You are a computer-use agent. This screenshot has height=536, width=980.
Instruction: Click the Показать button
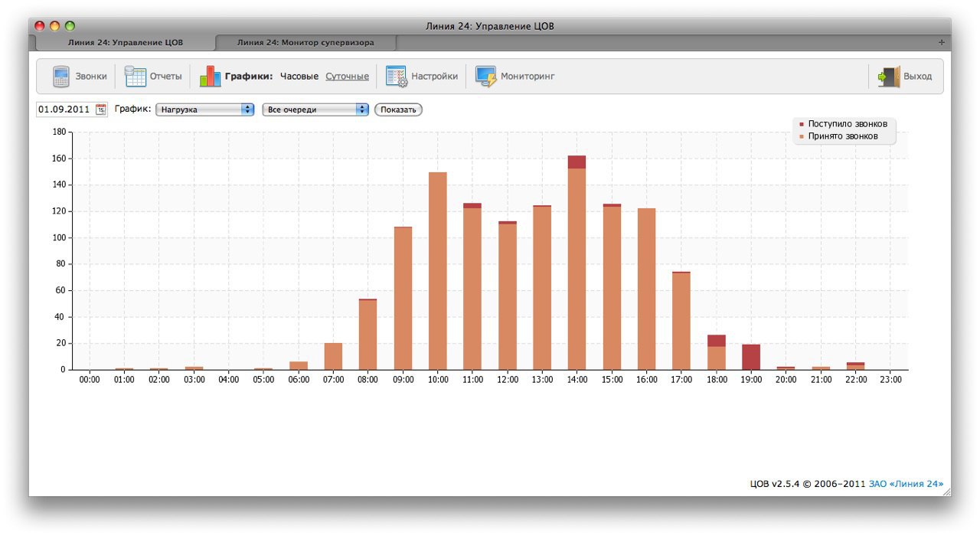[x=398, y=109]
